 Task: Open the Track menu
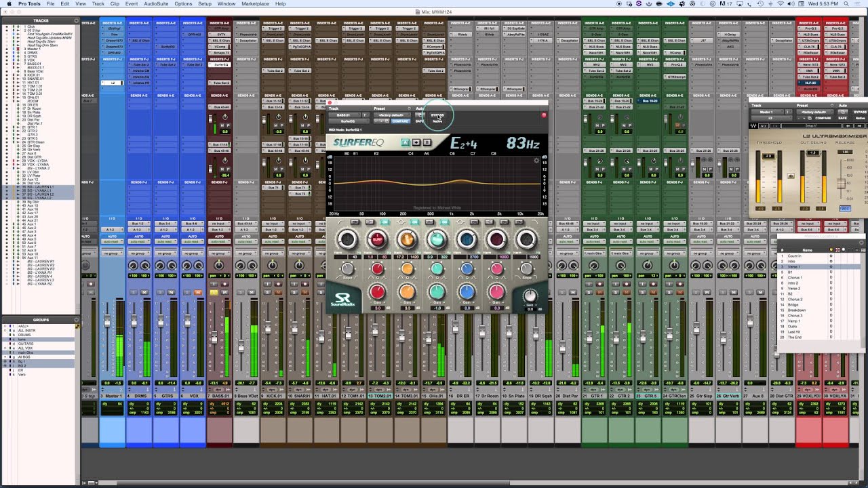click(98, 4)
